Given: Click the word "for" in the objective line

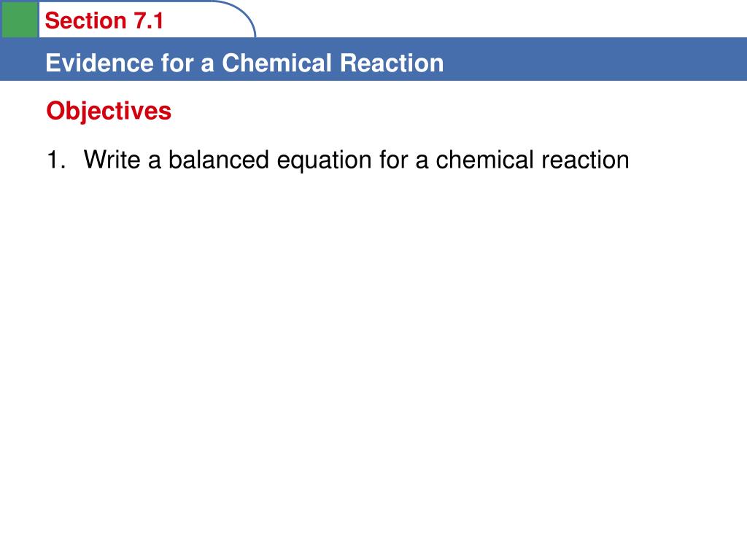Looking at the screenshot, I should click(x=393, y=160).
